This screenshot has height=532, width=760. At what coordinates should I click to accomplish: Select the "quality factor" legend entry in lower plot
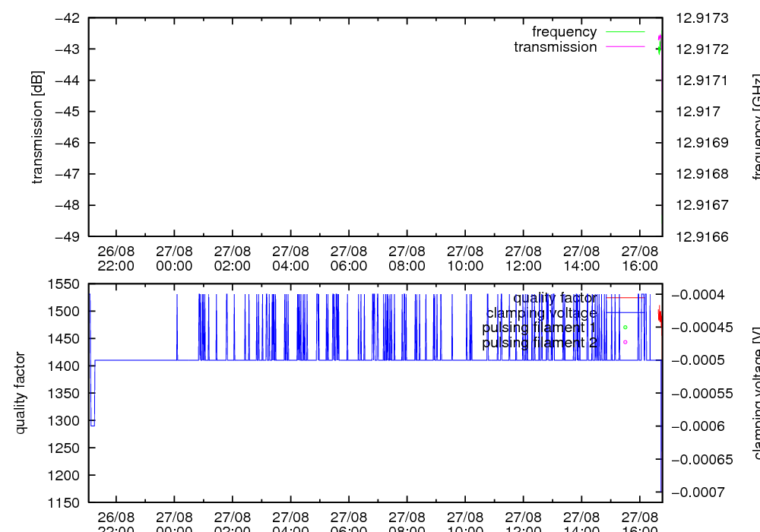(555, 298)
